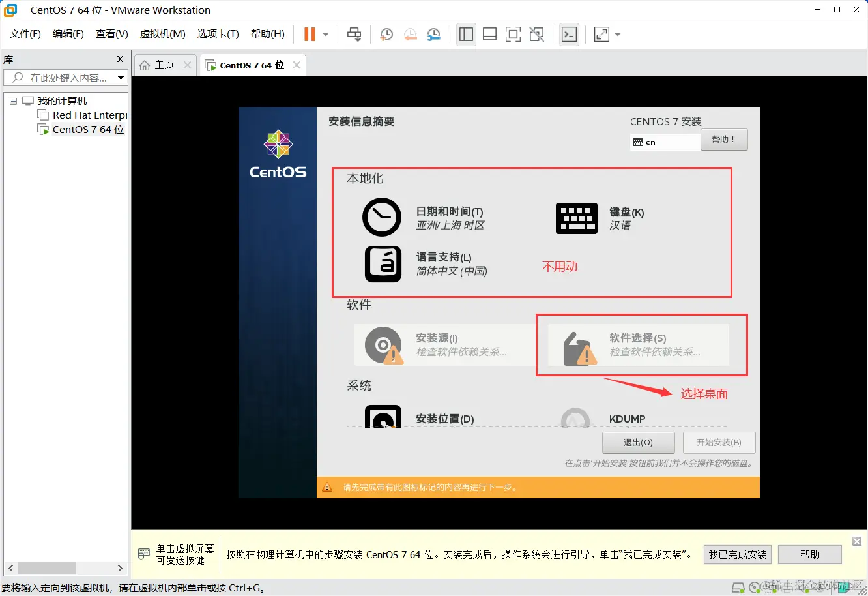This screenshot has width=868, height=596.
Task: Toggle the thumbnail bar view
Action: (489, 35)
